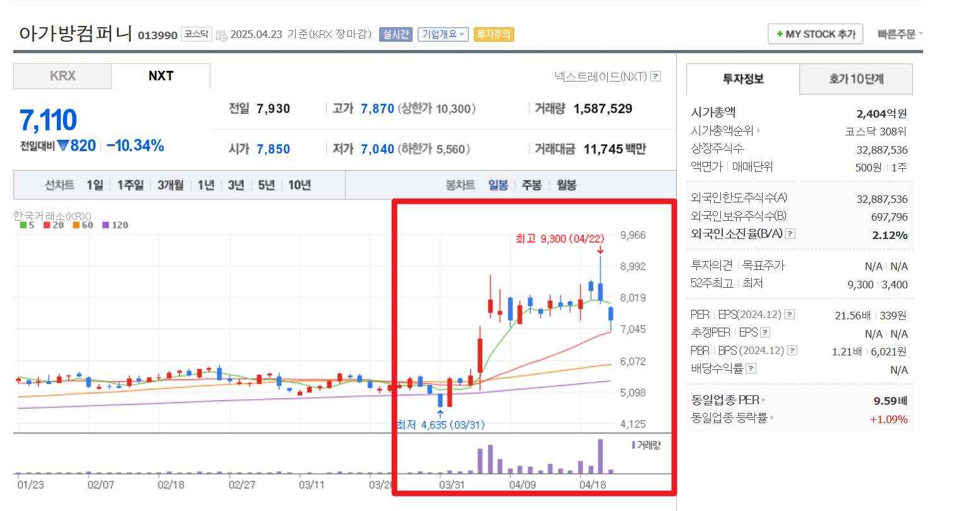Click the arrow next to 시가총액순위
This screenshot has width=980, height=511.
pos(758,131)
